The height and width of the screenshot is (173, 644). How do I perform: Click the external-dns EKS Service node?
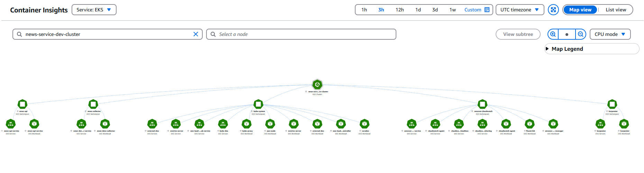pyautogui.click(x=152, y=124)
